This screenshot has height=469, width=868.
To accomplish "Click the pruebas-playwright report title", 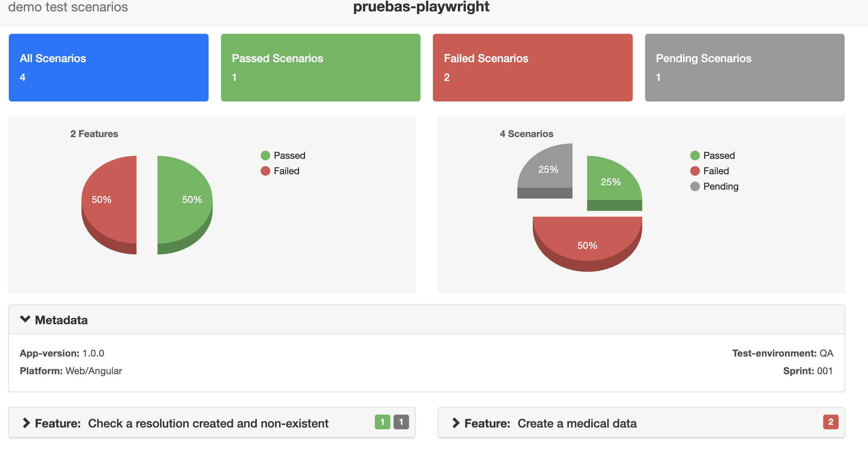I will point(421,7).
